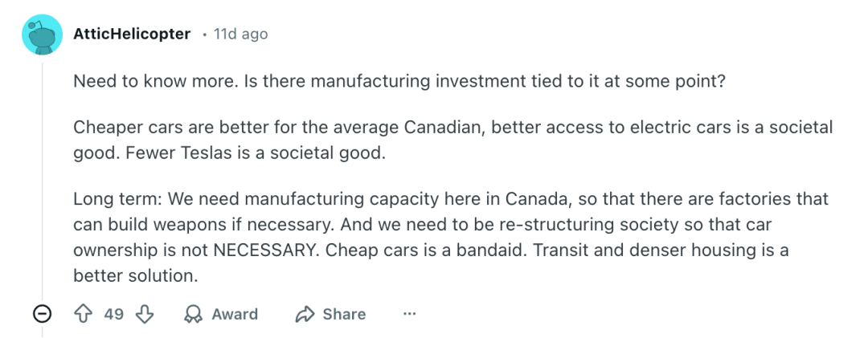This screenshot has height=338, width=868.
Task: Upvote the AtticHelicopter comment
Action: coord(84,314)
